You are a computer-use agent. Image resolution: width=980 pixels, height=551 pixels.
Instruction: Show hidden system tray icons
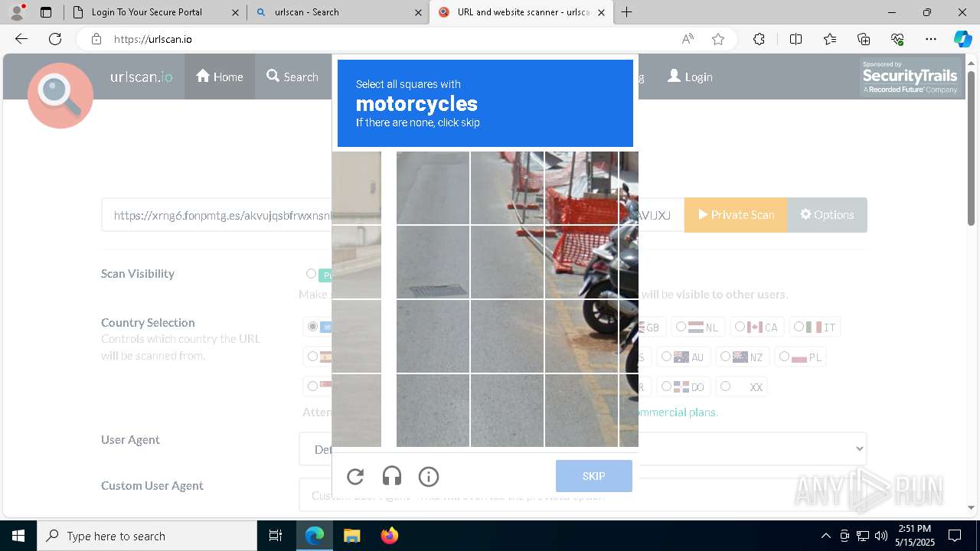(x=825, y=536)
